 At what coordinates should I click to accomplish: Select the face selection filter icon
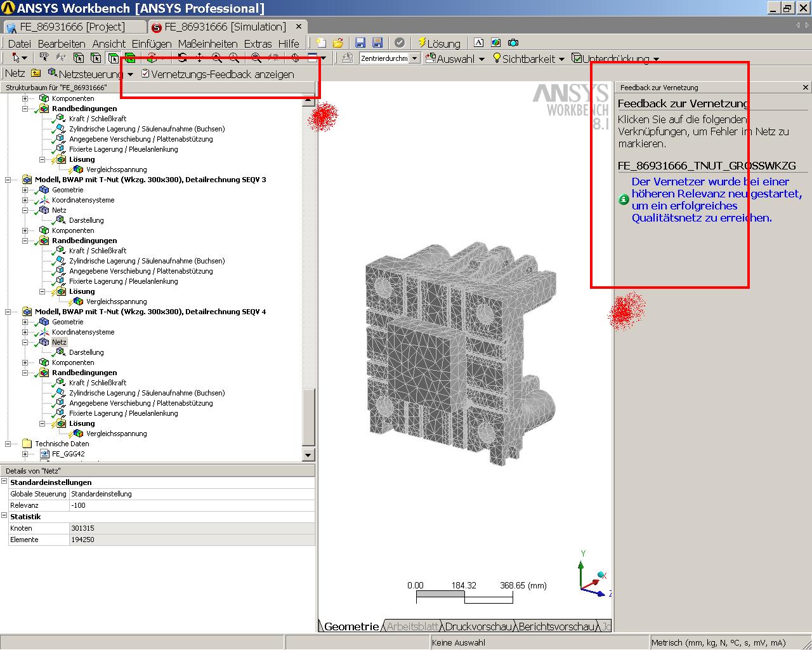[96, 58]
